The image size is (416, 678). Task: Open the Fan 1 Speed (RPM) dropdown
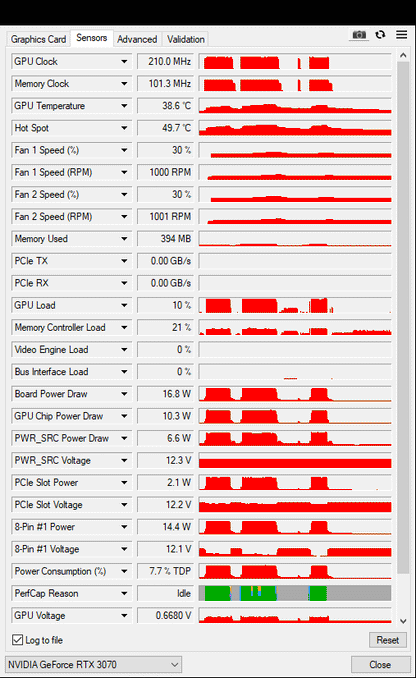click(x=124, y=172)
